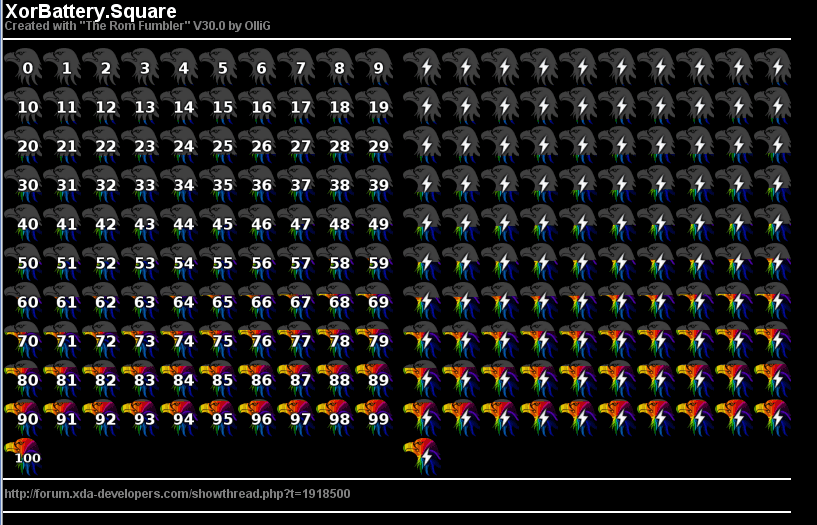
Task: Click battery level icon 86
Action: pyautogui.click(x=257, y=379)
